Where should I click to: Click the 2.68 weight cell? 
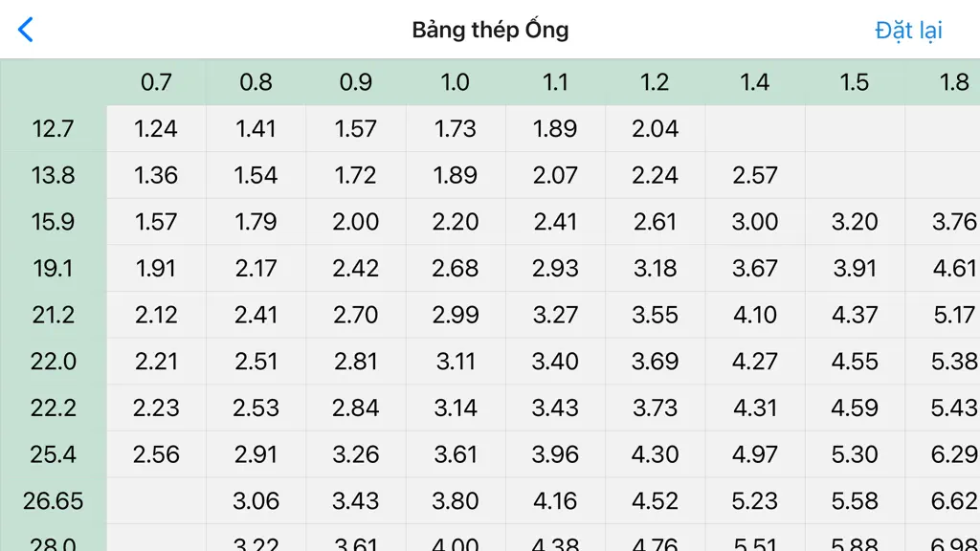456,268
